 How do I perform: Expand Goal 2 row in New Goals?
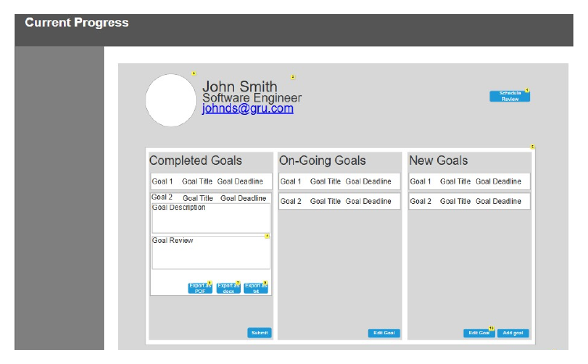tap(469, 201)
